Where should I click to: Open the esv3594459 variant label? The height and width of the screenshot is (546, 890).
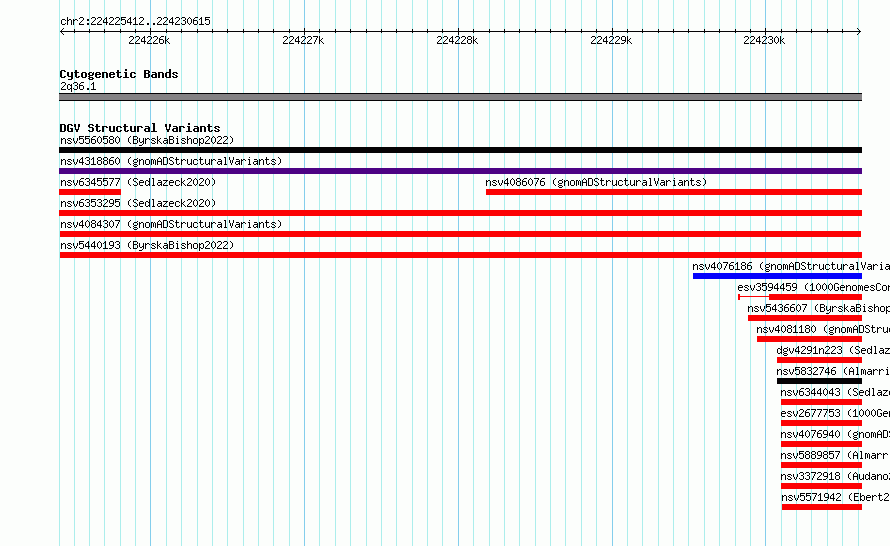click(813, 287)
